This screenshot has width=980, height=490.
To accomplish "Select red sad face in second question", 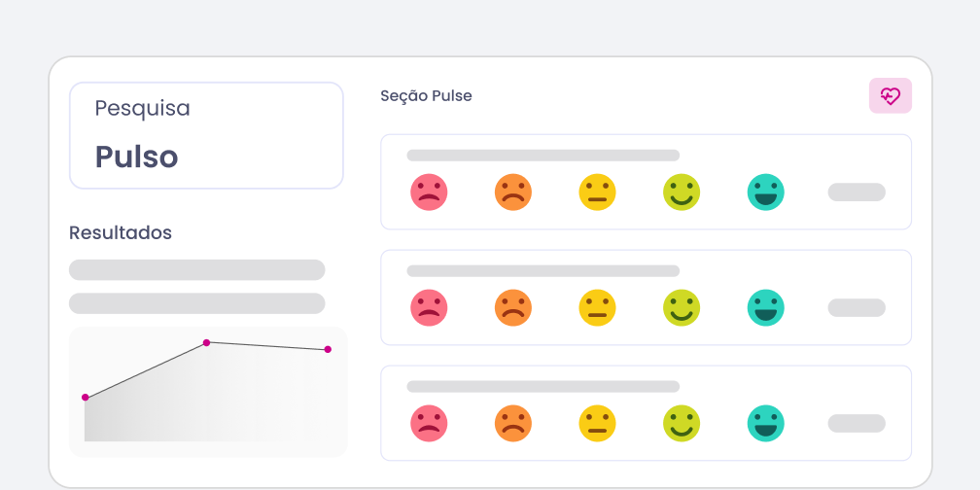I will tap(428, 307).
